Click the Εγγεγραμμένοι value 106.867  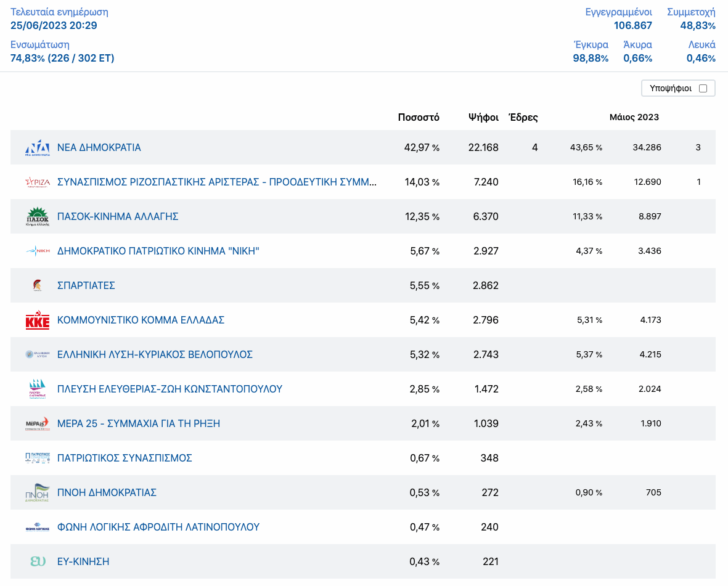633,25
